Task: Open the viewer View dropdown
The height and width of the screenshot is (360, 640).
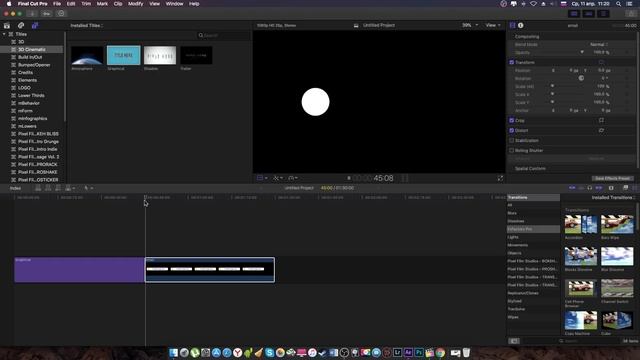Action: [x=493, y=25]
